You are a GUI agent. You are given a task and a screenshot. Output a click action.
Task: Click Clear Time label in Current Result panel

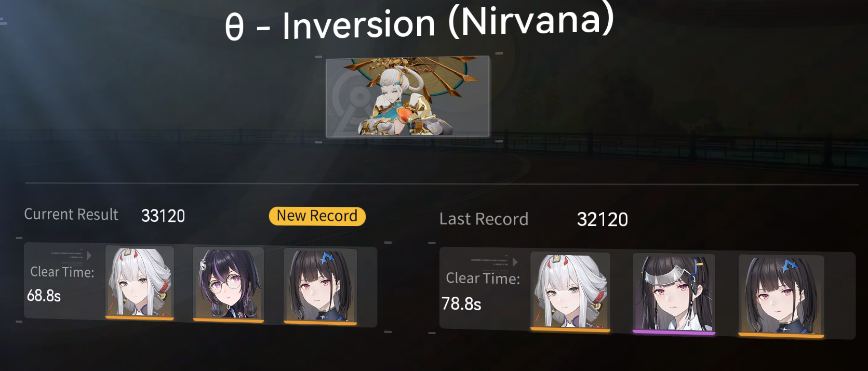(x=62, y=272)
